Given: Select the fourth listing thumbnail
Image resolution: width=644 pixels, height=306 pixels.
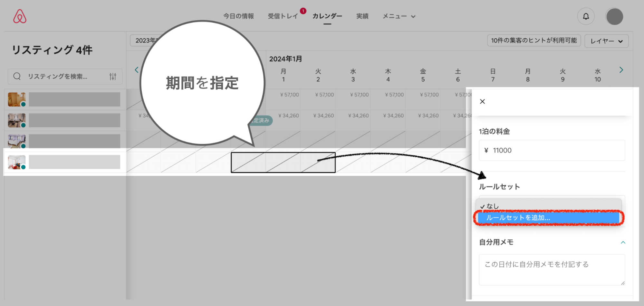Looking at the screenshot, I should pyautogui.click(x=16, y=162).
